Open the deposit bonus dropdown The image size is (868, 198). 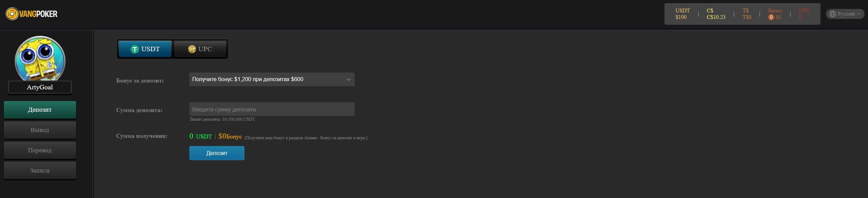(x=271, y=79)
